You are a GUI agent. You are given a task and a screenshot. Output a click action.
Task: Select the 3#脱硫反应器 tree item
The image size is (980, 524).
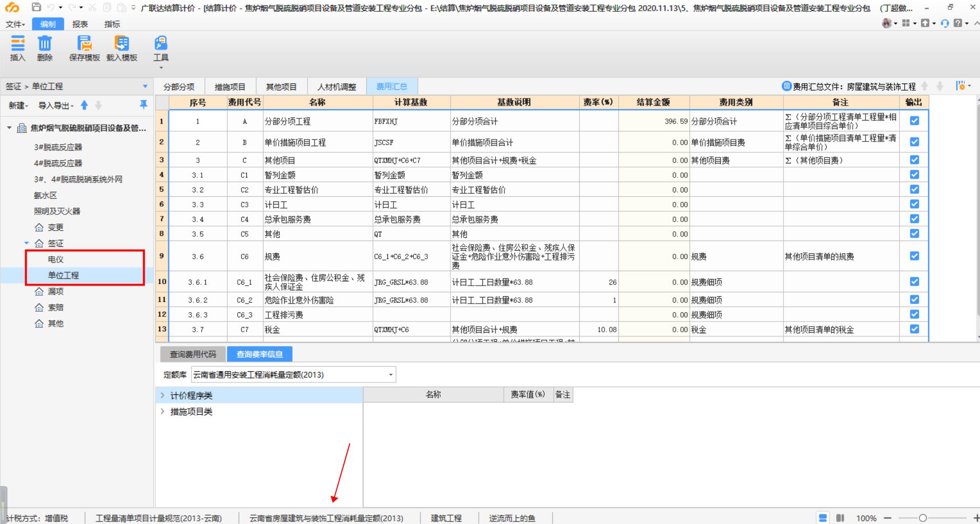[x=58, y=147]
